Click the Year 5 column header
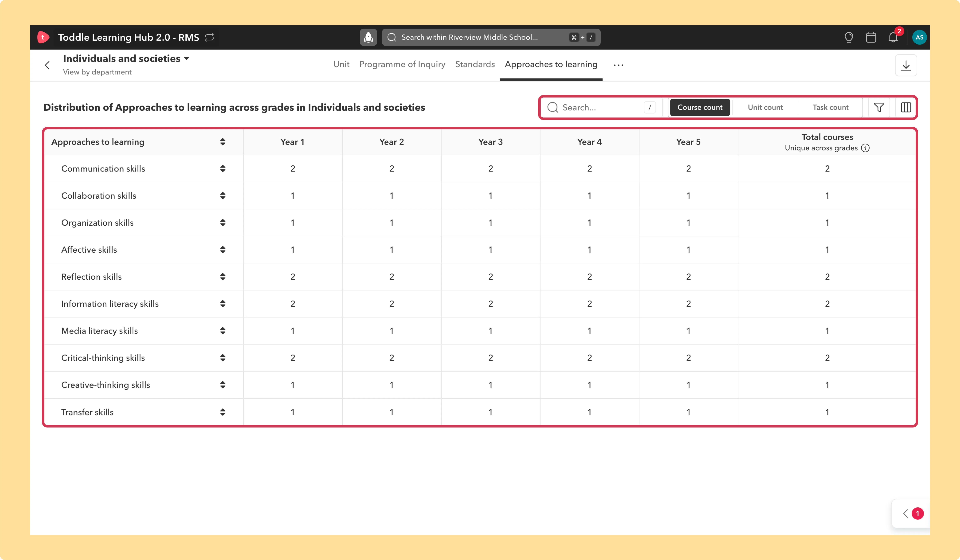960x560 pixels. pos(688,142)
